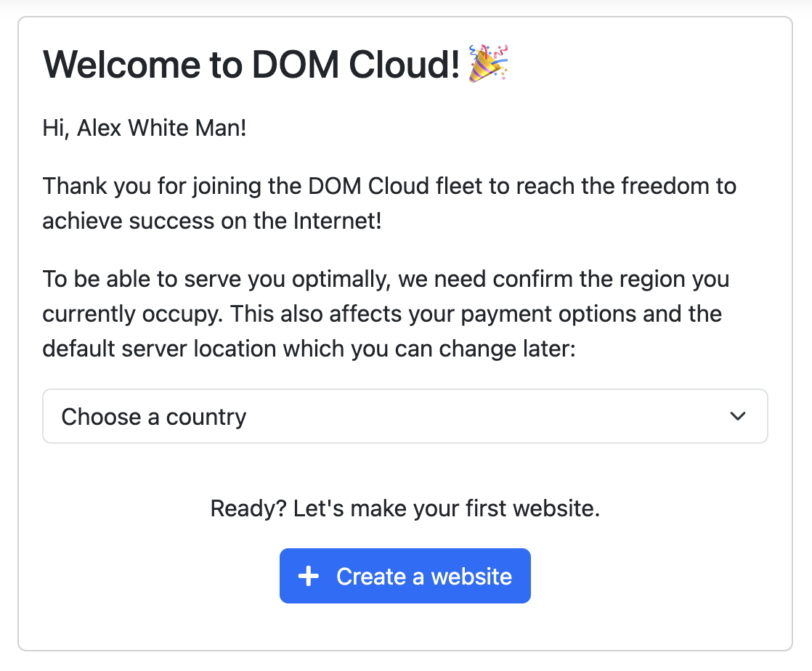Click the plus icon on the blue button
Viewport: 812px width, 671px height.
point(309,577)
